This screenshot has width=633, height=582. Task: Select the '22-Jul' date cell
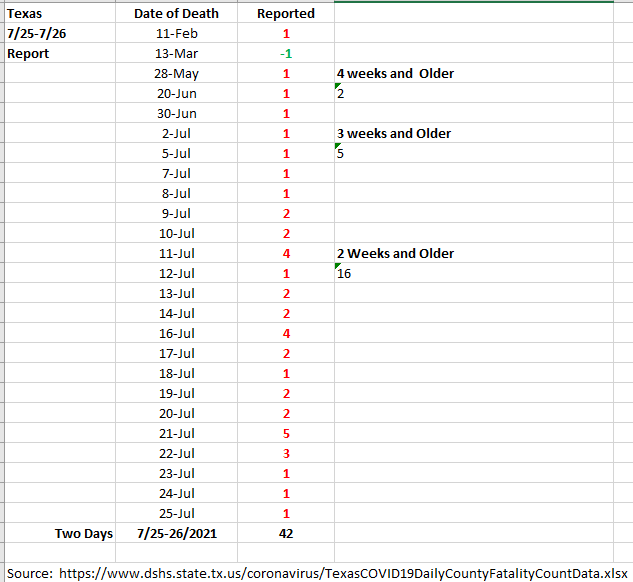click(x=176, y=453)
